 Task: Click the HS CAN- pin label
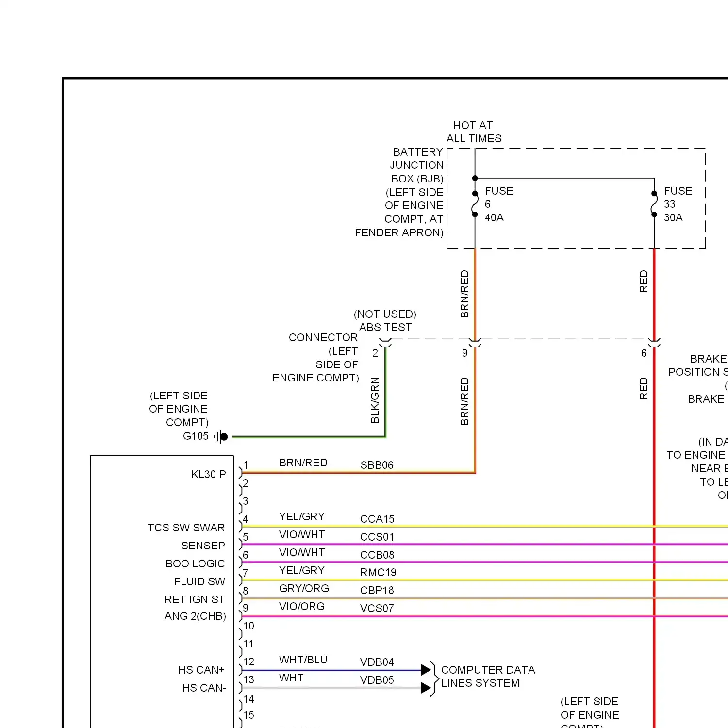point(204,688)
